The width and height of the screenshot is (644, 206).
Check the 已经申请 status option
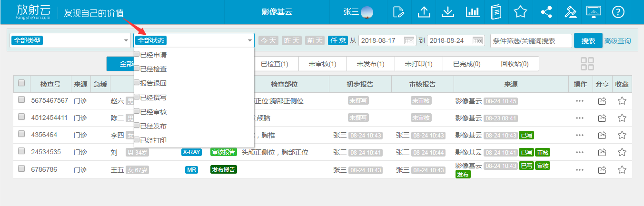(137, 54)
